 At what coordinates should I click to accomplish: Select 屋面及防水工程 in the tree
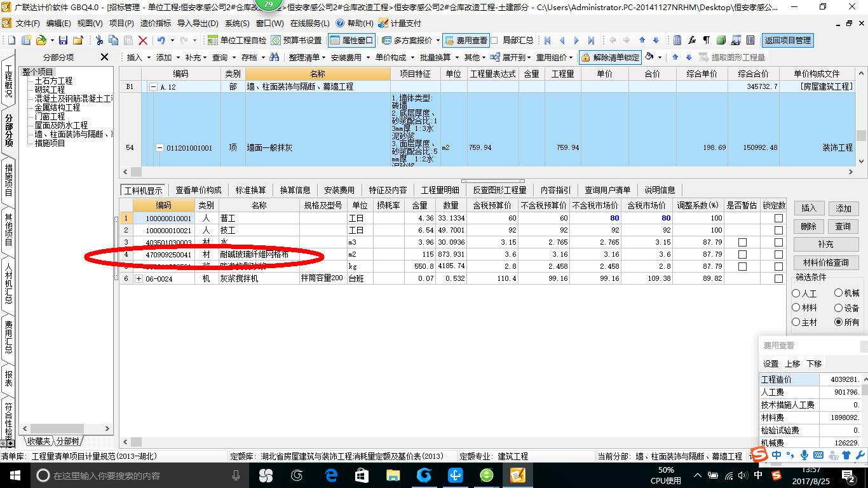[x=61, y=125]
